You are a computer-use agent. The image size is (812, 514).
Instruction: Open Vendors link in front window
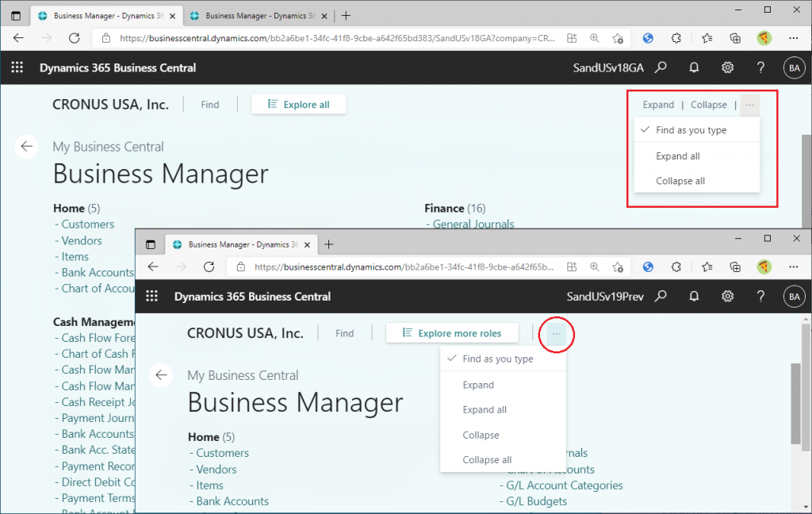[x=216, y=470]
